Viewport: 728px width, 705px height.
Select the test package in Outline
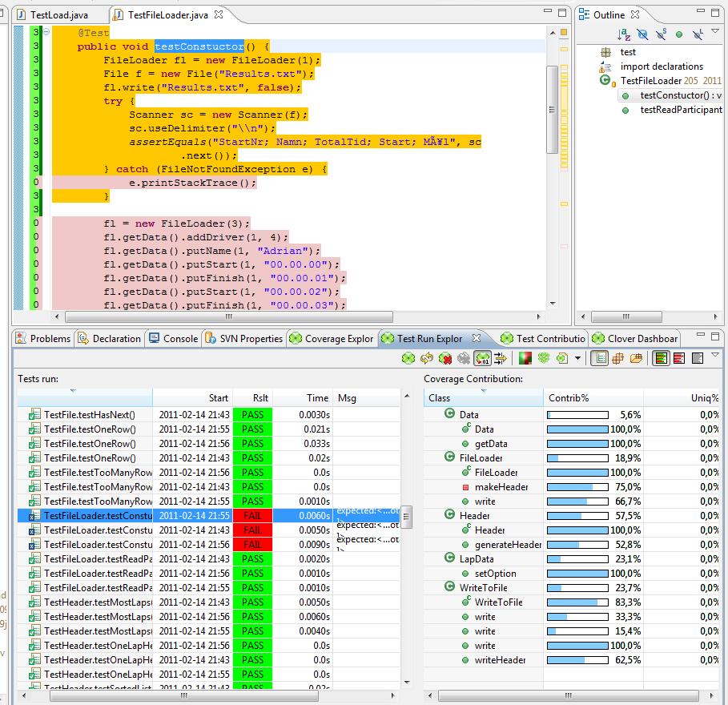click(x=627, y=52)
